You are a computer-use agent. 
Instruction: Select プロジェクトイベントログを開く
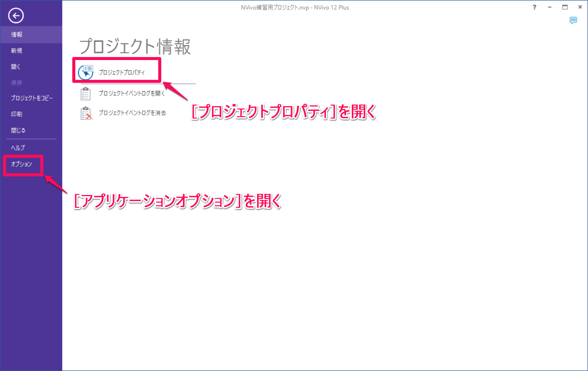(132, 93)
